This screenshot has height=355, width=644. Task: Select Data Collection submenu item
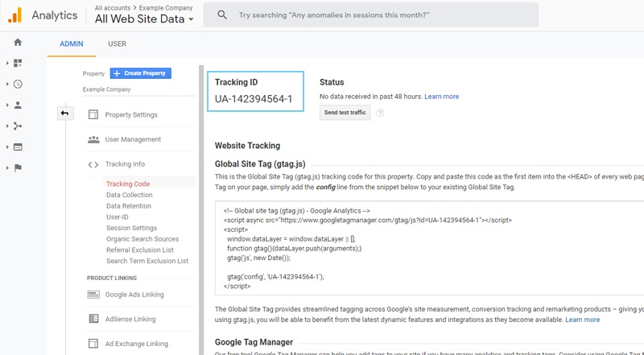coord(129,195)
